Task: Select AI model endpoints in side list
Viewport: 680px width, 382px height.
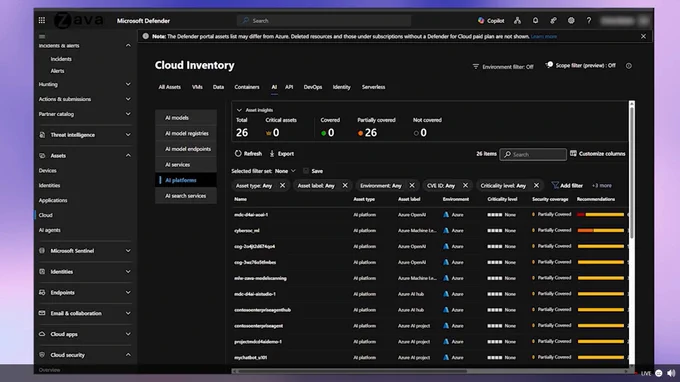Action: pyautogui.click(x=186, y=149)
